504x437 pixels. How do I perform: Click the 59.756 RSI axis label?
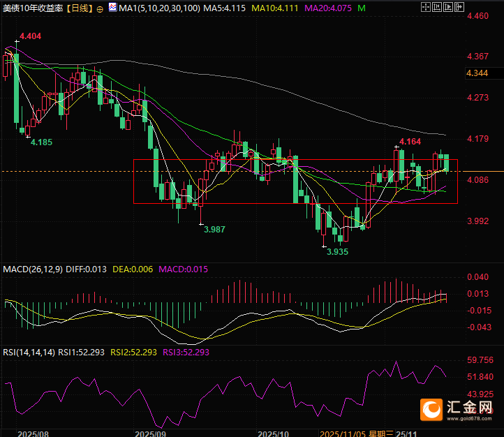coord(480,360)
